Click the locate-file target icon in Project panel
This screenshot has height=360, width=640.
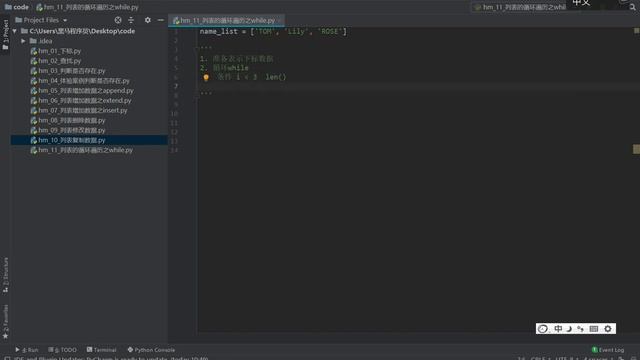[x=118, y=20]
